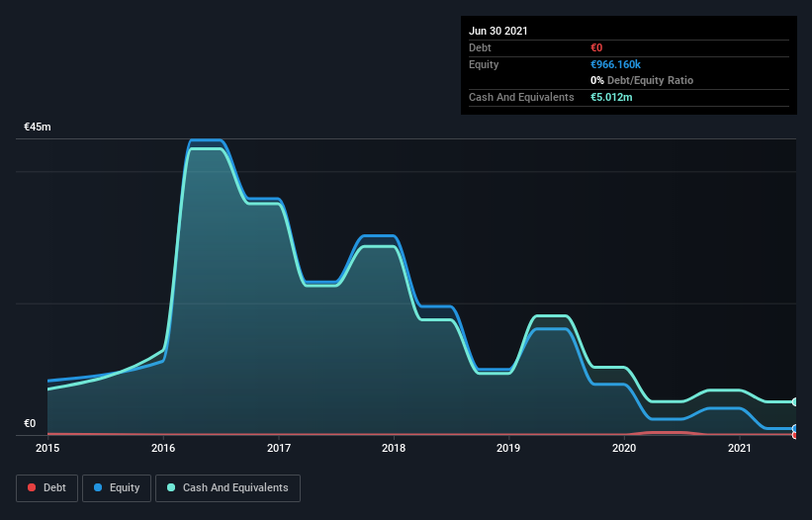Toggle Cash And Equivalents legend button
Screen dimensions: 812x520
[x=227, y=488]
